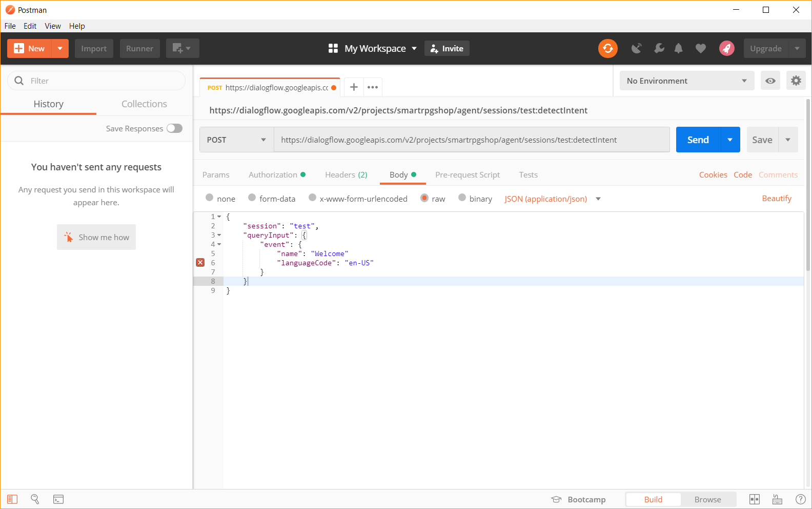The height and width of the screenshot is (509, 812).
Task: Open the Cookies link
Action: pos(713,174)
